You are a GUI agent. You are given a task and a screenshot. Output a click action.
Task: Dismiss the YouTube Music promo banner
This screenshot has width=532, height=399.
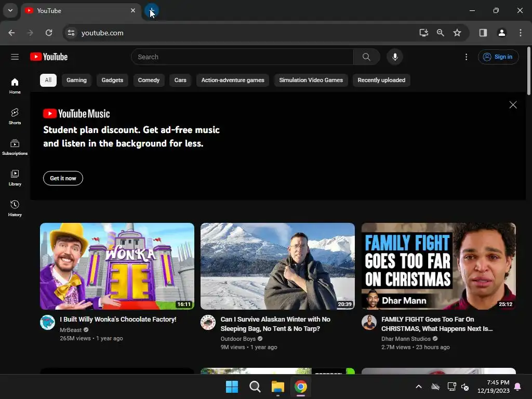point(513,105)
